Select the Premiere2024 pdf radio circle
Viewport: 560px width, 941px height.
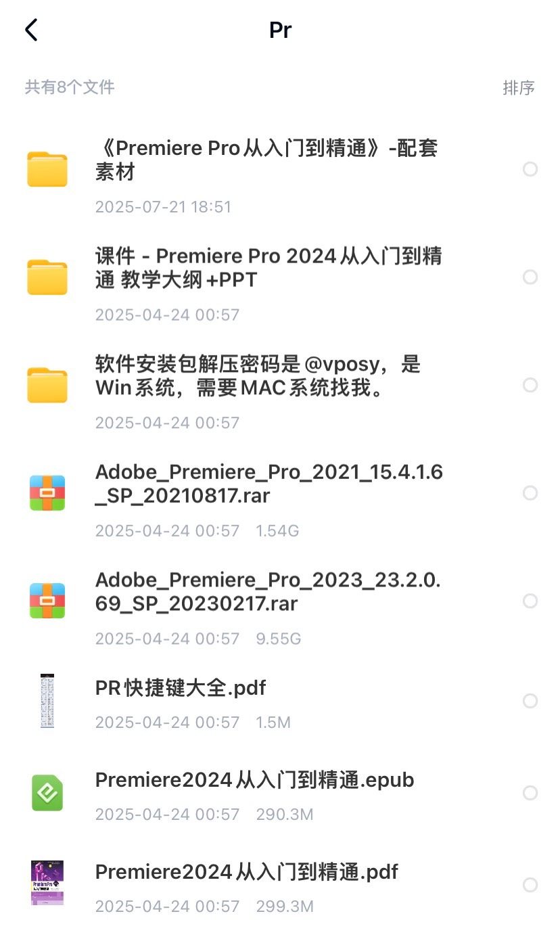click(530, 885)
